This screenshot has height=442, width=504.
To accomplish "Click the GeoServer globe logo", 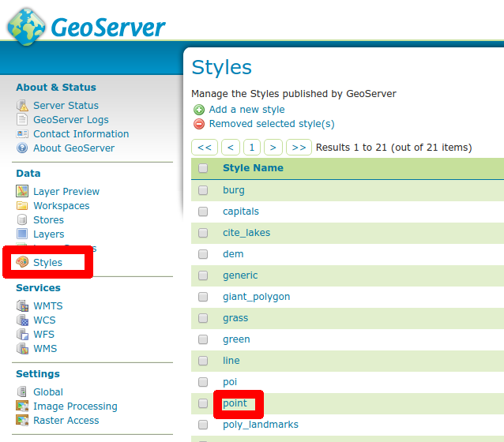I will (26, 27).
